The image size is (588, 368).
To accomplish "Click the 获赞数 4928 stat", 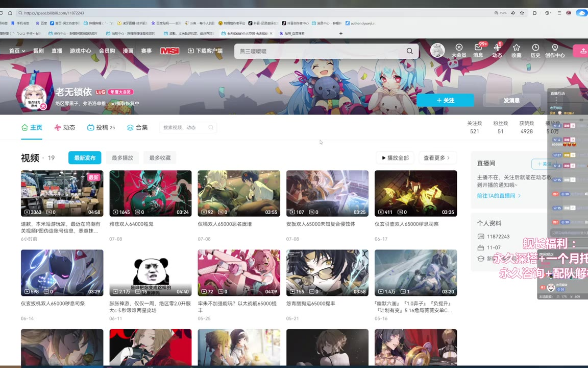I will pyautogui.click(x=527, y=127).
